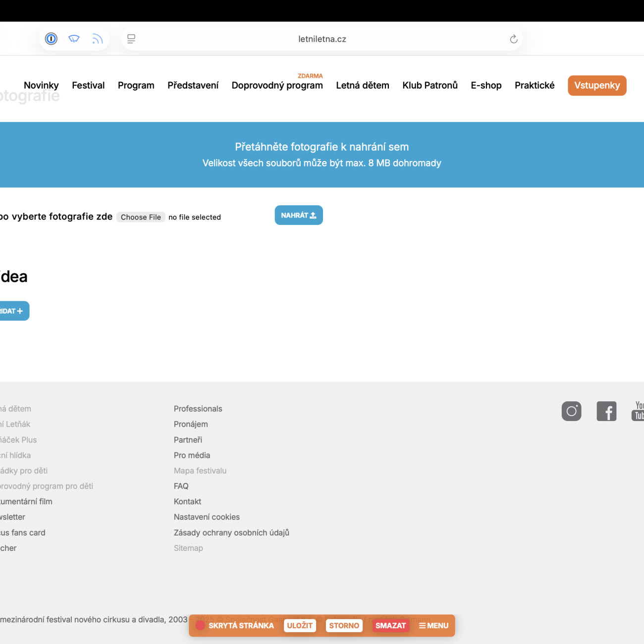The image size is (644, 644).
Task: Click the blue photo drop zone area
Action: [x=322, y=155]
